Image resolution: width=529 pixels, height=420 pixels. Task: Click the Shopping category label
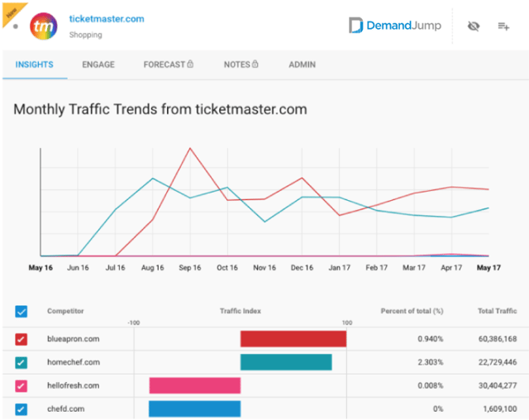86,35
